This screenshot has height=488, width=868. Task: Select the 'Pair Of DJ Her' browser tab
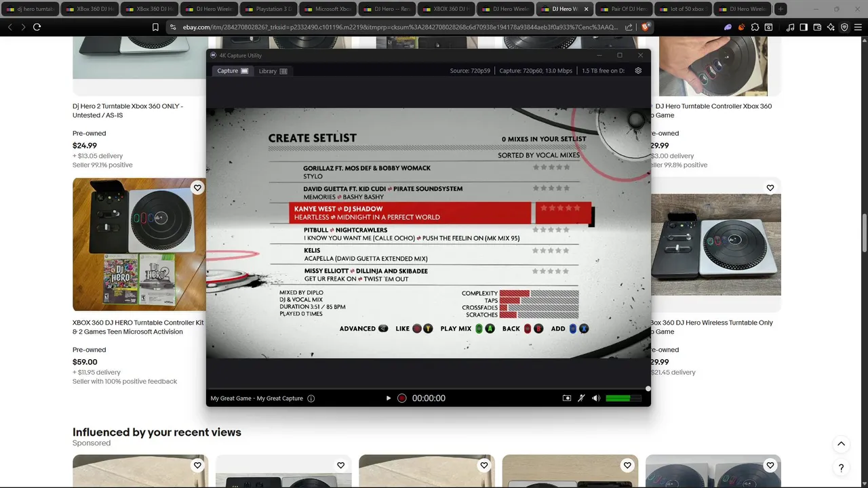click(x=624, y=9)
